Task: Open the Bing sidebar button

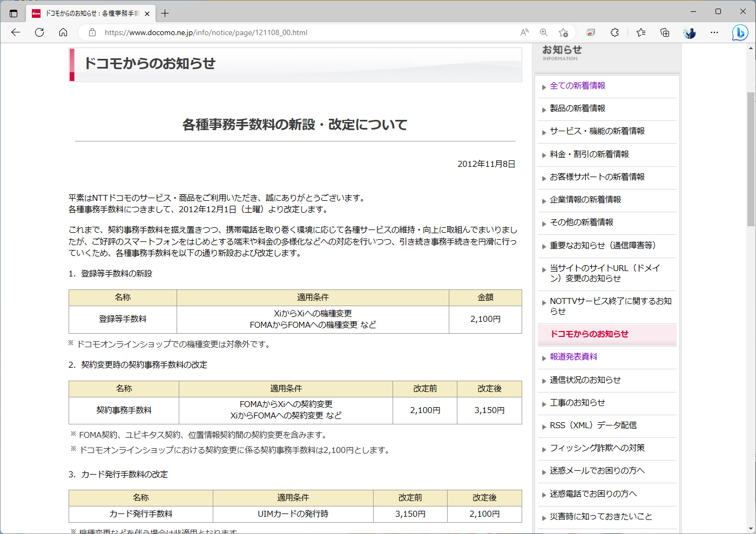Action: (740, 33)
